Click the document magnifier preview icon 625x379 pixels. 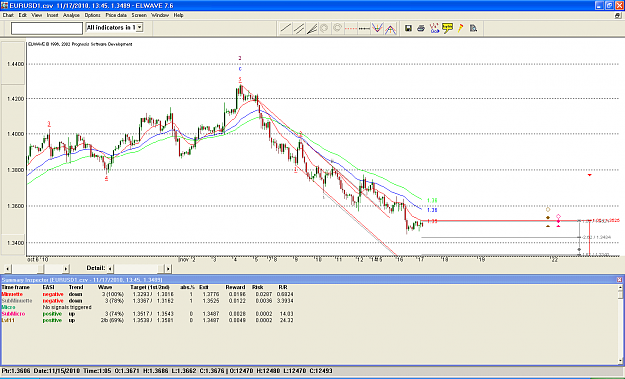tap(474, 28)
